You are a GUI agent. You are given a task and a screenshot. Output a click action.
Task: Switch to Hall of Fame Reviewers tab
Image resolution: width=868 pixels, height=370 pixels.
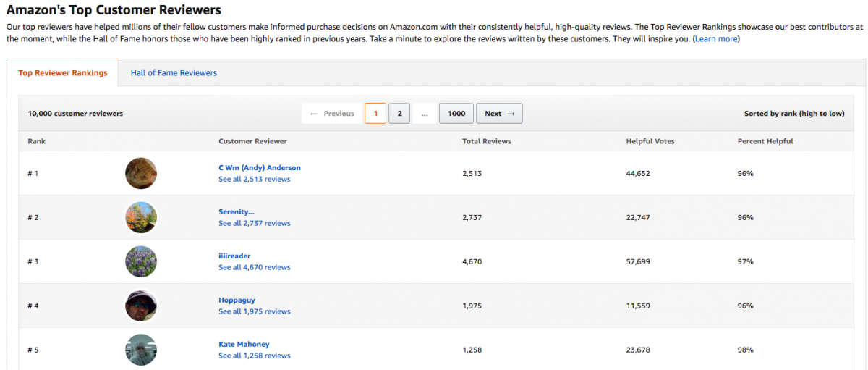click(x=174, y=73)
